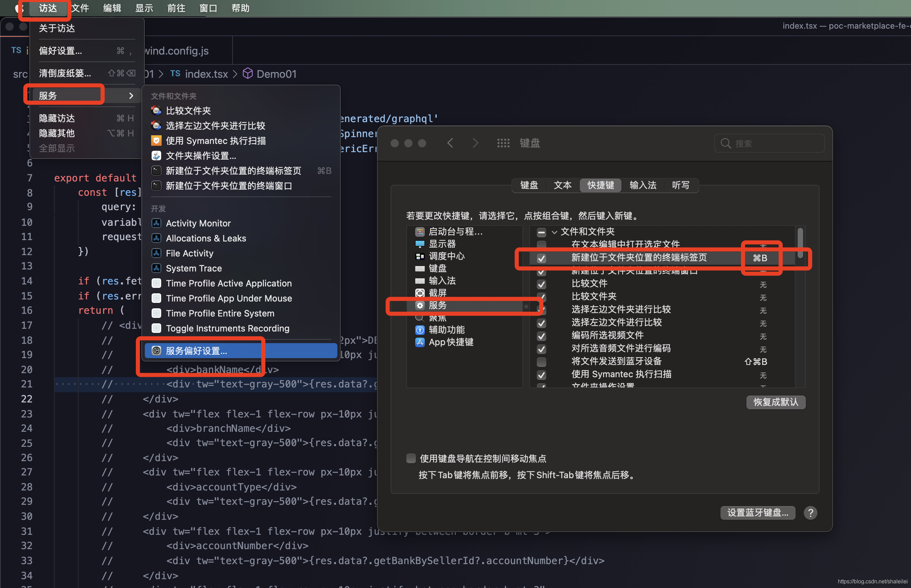The width and height of the screenshot is (911, 588).
Task: Toggle 使用键盘导航在控制间移动焦点 checkbox
Action: [x=411, y=458]
